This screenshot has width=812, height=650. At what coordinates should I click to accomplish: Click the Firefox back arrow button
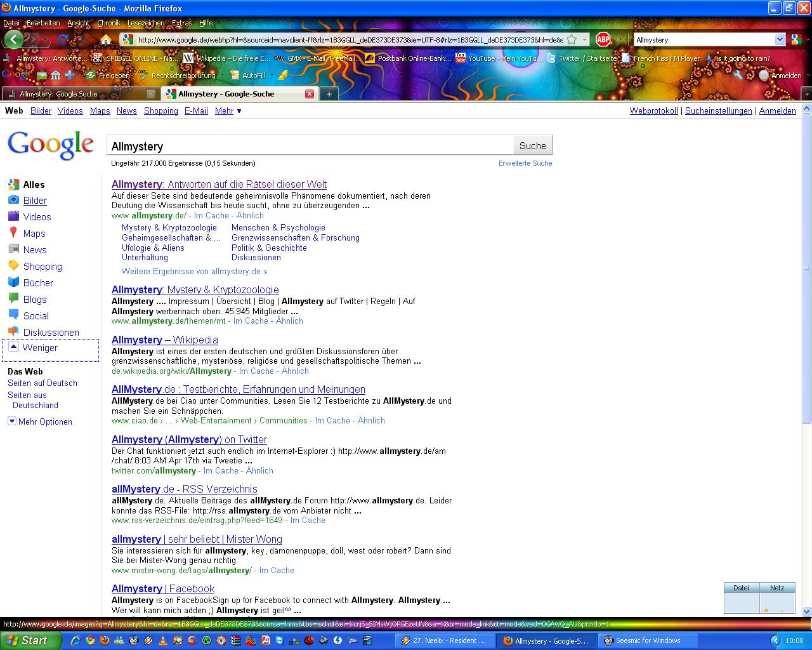14,39
